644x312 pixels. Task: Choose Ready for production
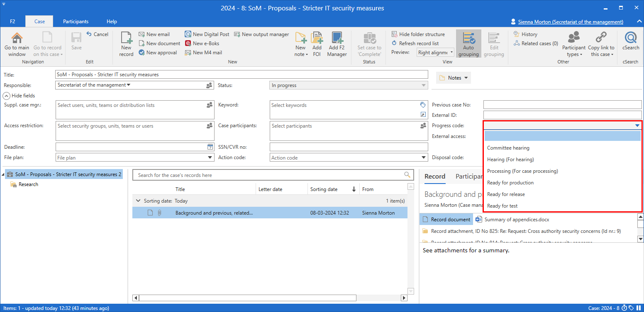pyautogui.click(x=563, y=183)
